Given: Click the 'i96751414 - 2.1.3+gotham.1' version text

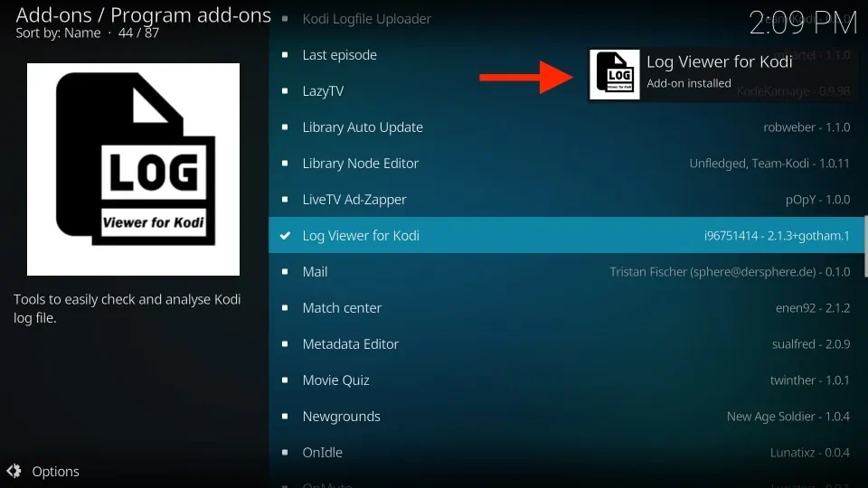Looking at the screenshot, I should [777, 236].
